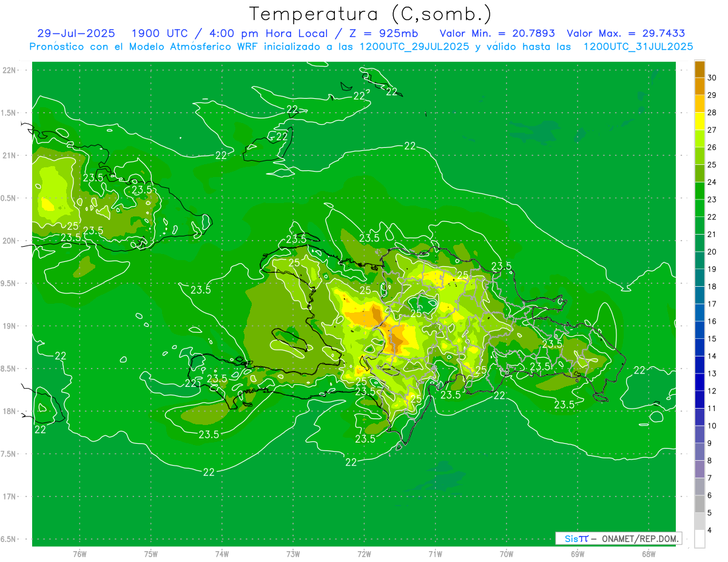Screen dimensions: 728x562
Task: Click the "70W" longitude axis label
Action: tap(507, 554)
